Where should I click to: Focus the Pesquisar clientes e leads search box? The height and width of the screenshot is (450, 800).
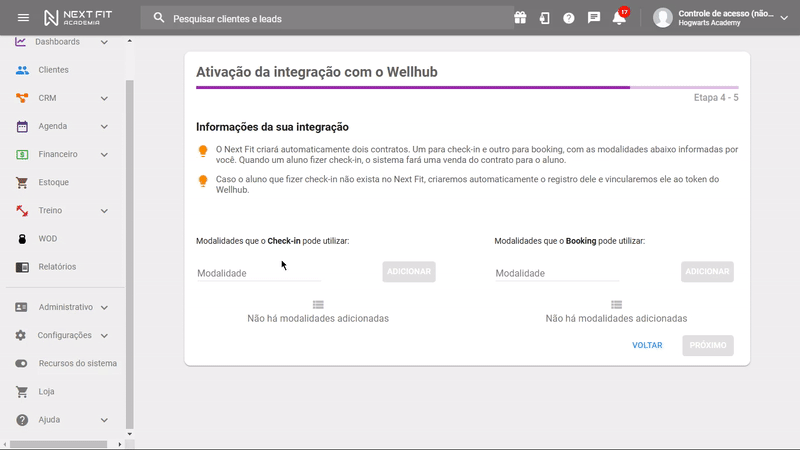coord(327,18)
